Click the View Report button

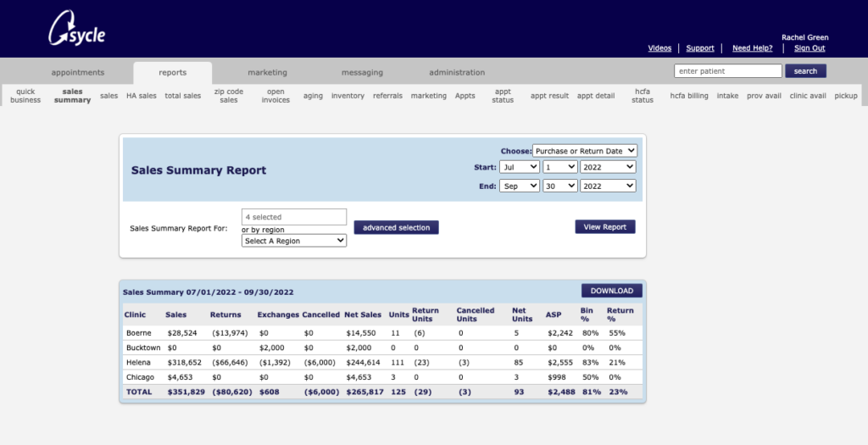[605, 227]
